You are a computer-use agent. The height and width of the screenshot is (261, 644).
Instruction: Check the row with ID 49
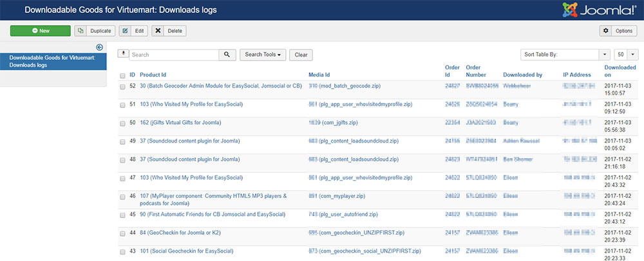[x=122, y=142]
